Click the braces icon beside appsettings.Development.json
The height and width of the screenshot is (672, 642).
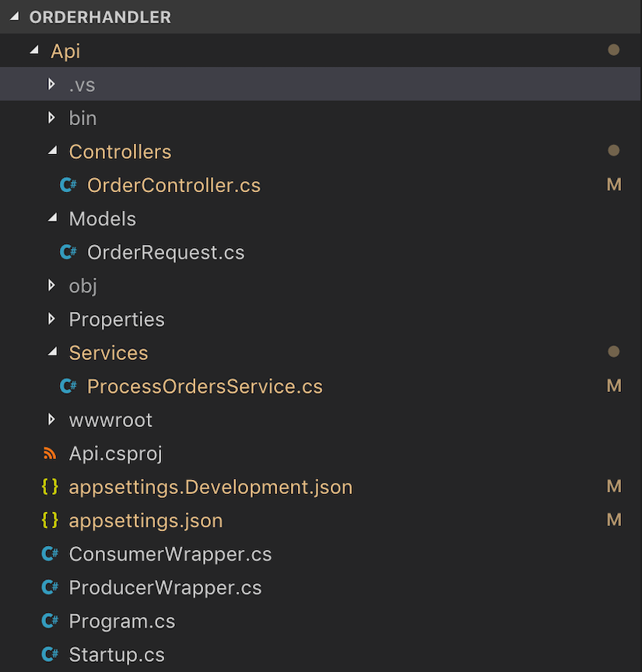[x=50, y=487]
